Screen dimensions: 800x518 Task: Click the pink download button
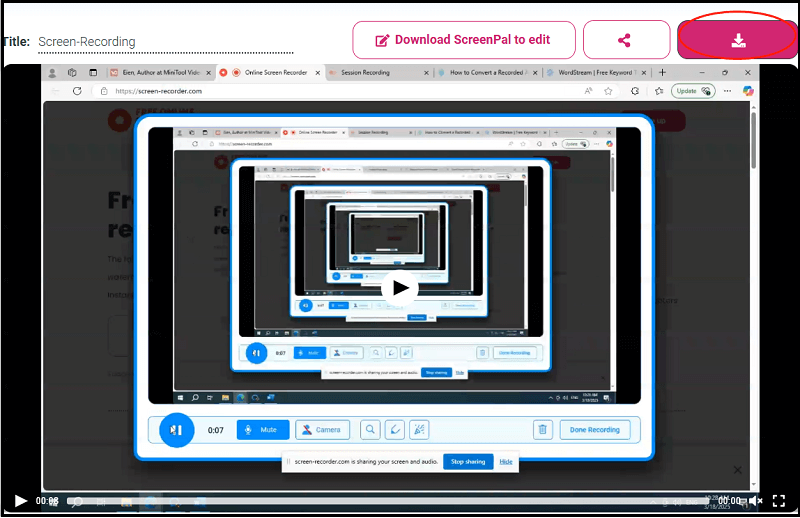coord(737,40)
